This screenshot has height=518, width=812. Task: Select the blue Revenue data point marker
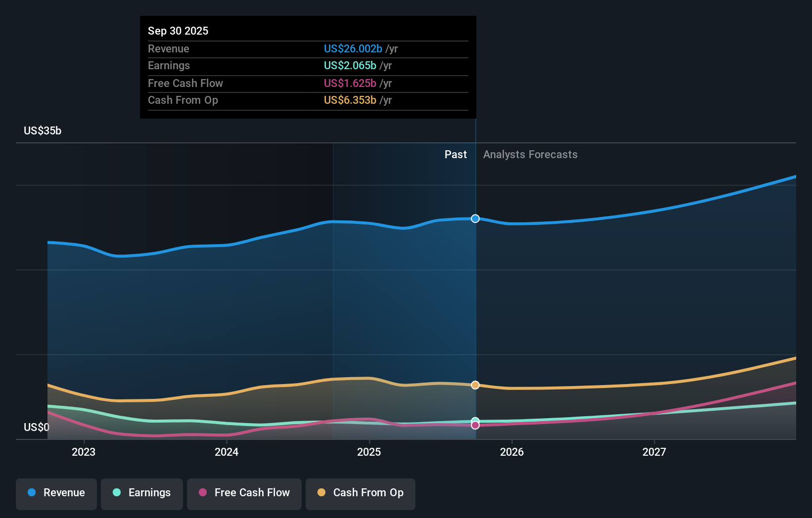pos(475,218)
